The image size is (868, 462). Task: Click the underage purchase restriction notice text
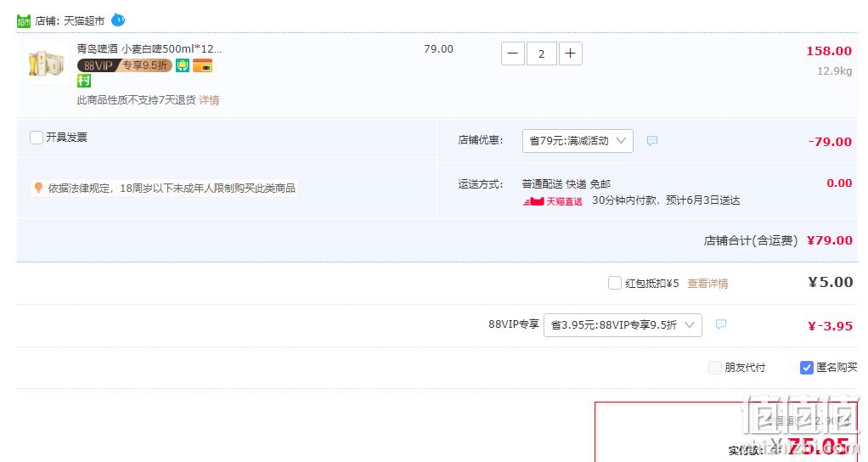[x=172, y=189]
